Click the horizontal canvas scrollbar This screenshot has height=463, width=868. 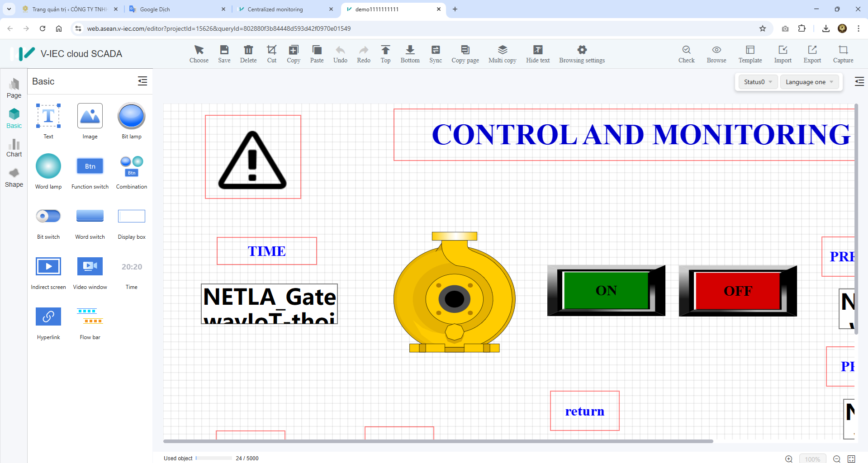click(x=438, y=441)
